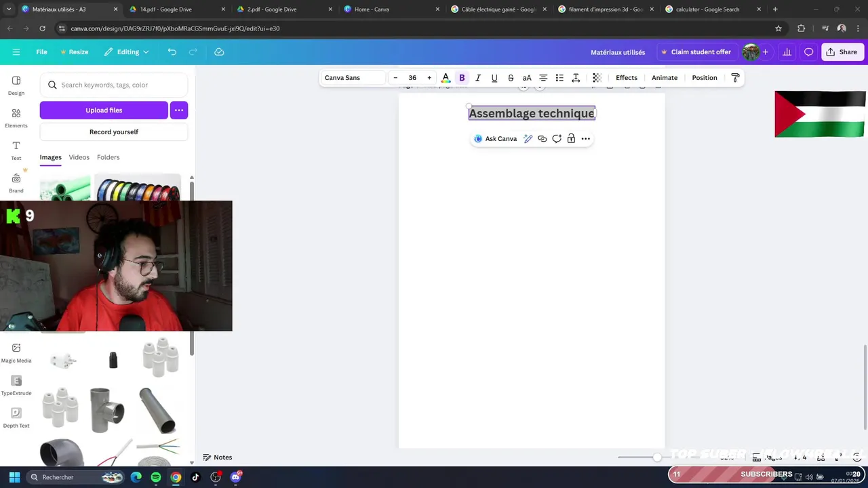Lock the selected text element

571,139
